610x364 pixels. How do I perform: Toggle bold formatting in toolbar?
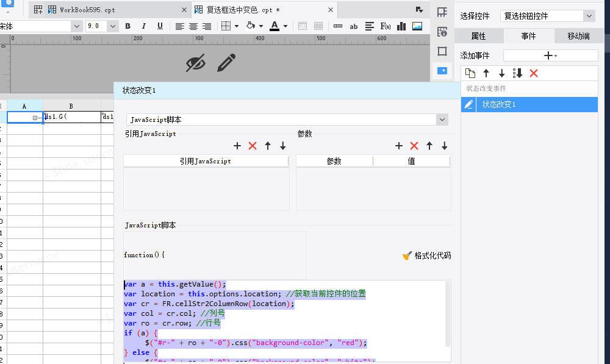tap(127, 26)
